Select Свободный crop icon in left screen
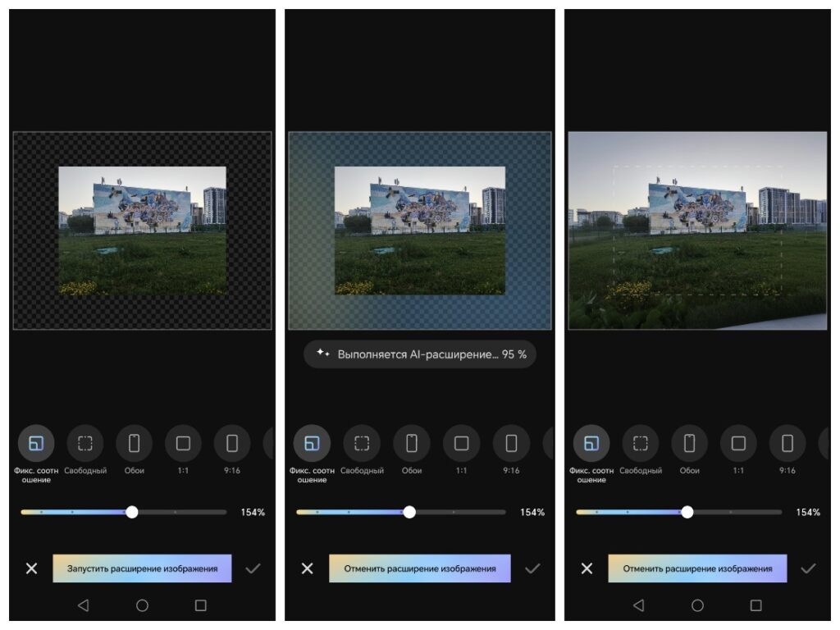 [x=85, y=443]
